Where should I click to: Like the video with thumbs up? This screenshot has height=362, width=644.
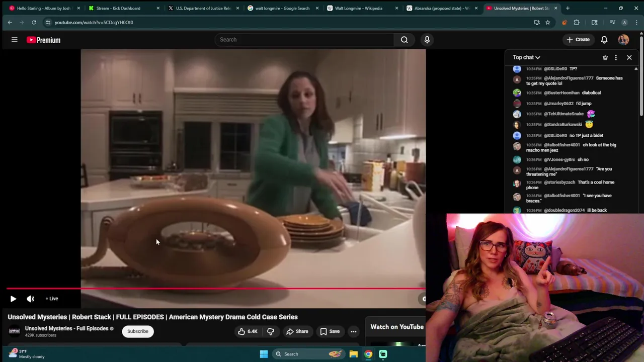pyautogui.click(x=248, y=331)
